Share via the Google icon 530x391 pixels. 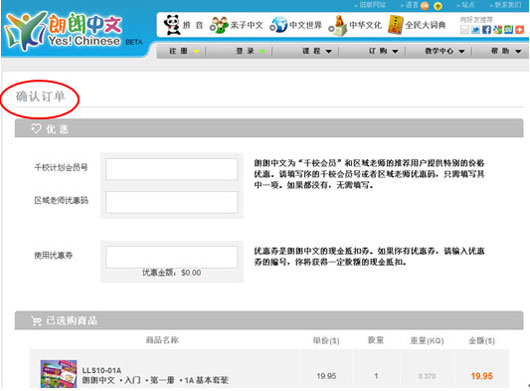pyautogui.click(x=498, y=30)
